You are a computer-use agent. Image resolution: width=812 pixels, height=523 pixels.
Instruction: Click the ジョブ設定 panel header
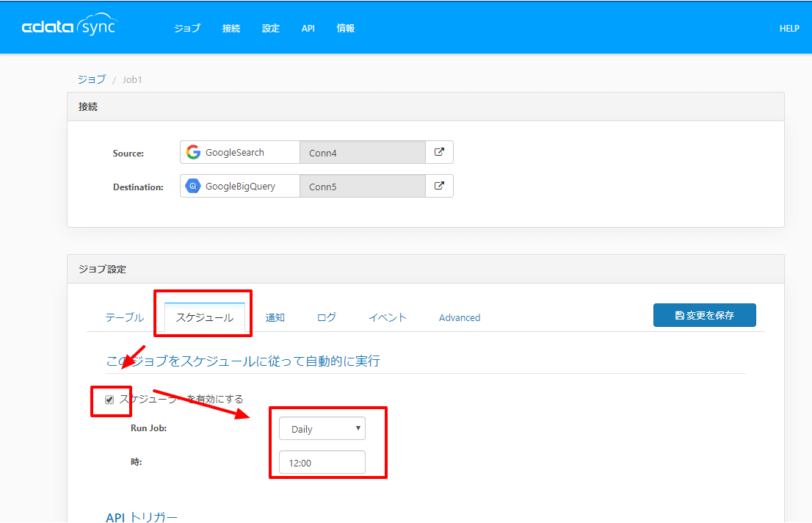tap(426, 269)
